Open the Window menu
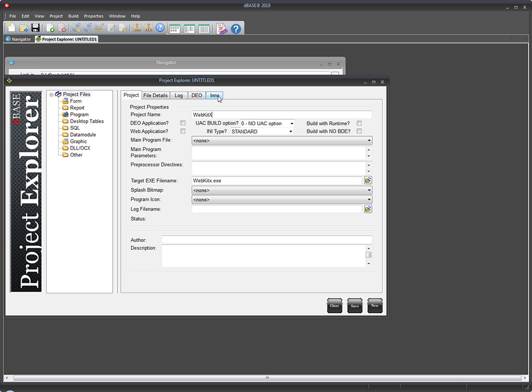The height and width of the screenshot is (392, 532). 117,16
